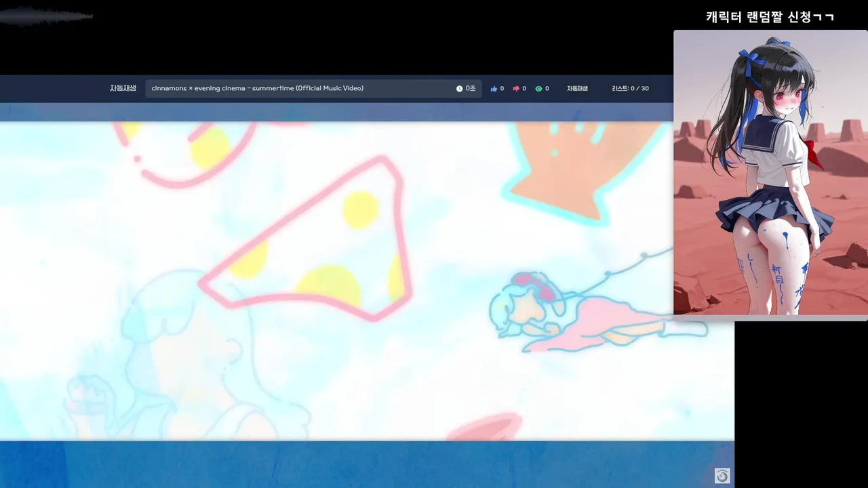Click the green eye view-count icon

[538, 89]
